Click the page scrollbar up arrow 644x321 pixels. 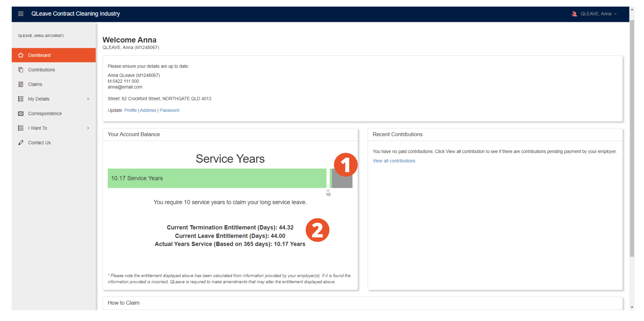(x=632, y=9)
